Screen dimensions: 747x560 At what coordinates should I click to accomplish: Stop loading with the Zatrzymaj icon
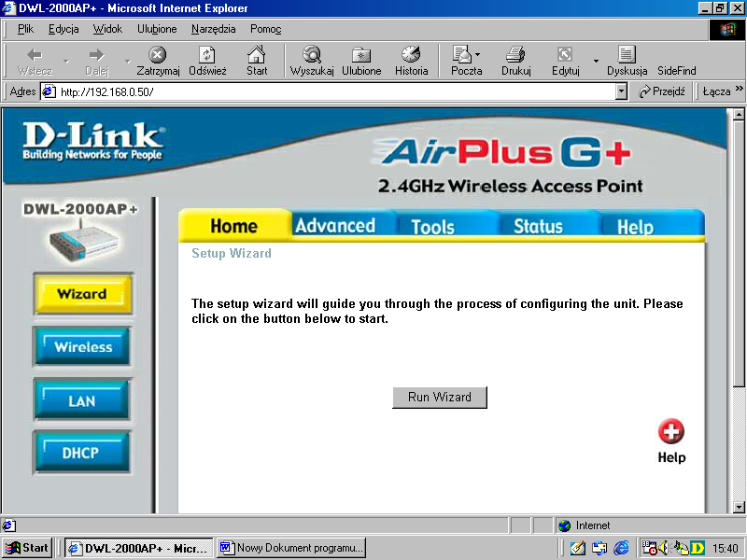tap(158, 55)
